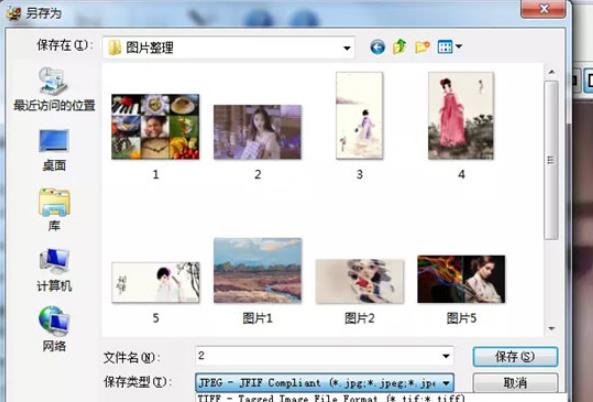Select 桌面 desktop icon in the sidebar
The image size is (593, 402).
54,150
